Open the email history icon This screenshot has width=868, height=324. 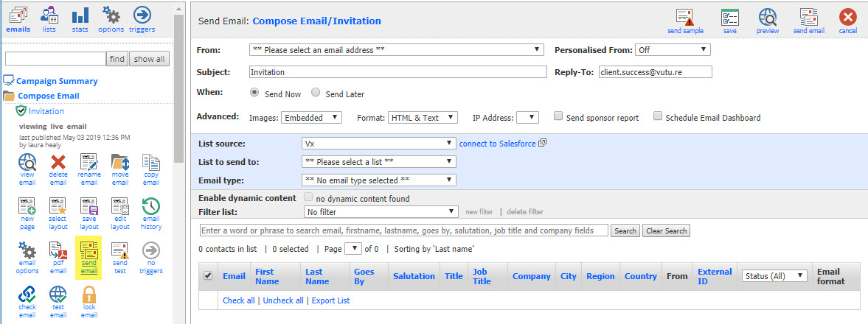[x=151, y=206]
